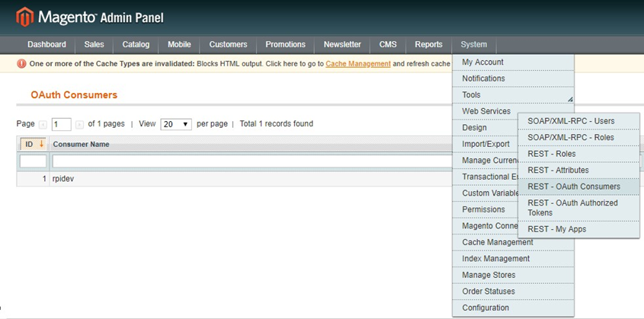The image size is (644, 319).
Task: Open the per page view dropdown
Action: click(x=175, y=124)
